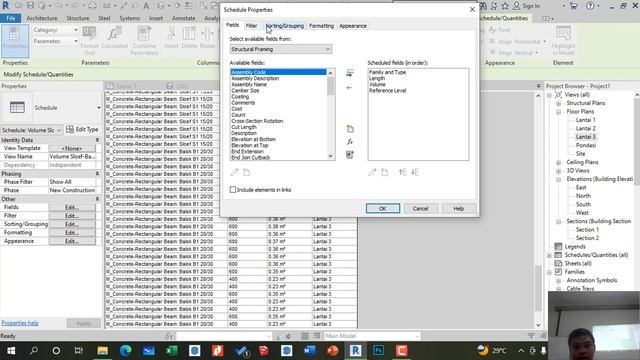Expand Ceiling Plans tree node
Image resolution: width=640 pixels, height=360 pixels.
558,162
